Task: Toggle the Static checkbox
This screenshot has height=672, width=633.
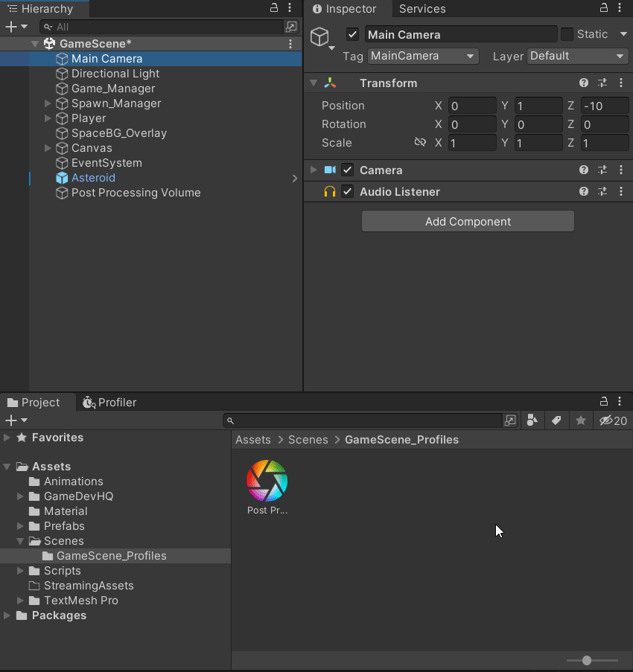Action: (567, 34)
